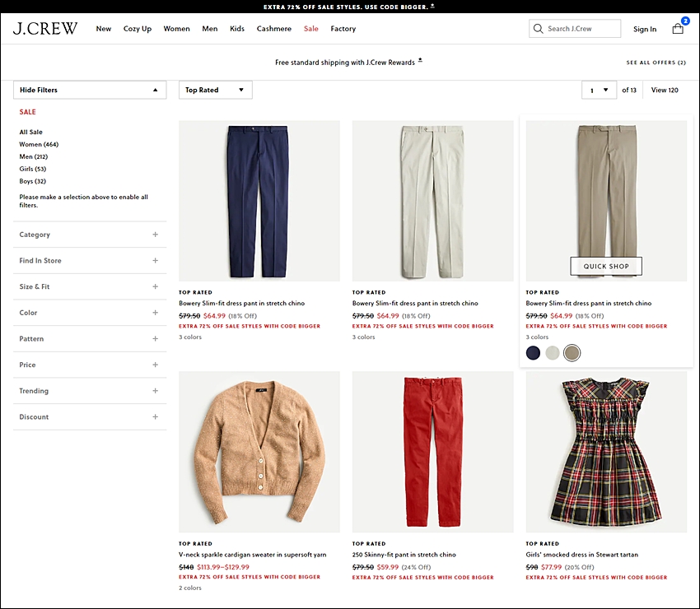Click the top promo banner code BIGGER
Viewport: 700px width, 609px height.
[348, 7]
